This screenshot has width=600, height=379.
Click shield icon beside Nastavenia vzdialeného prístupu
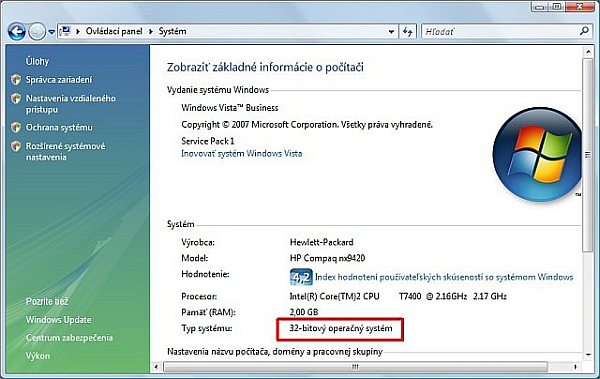point(16,98)
